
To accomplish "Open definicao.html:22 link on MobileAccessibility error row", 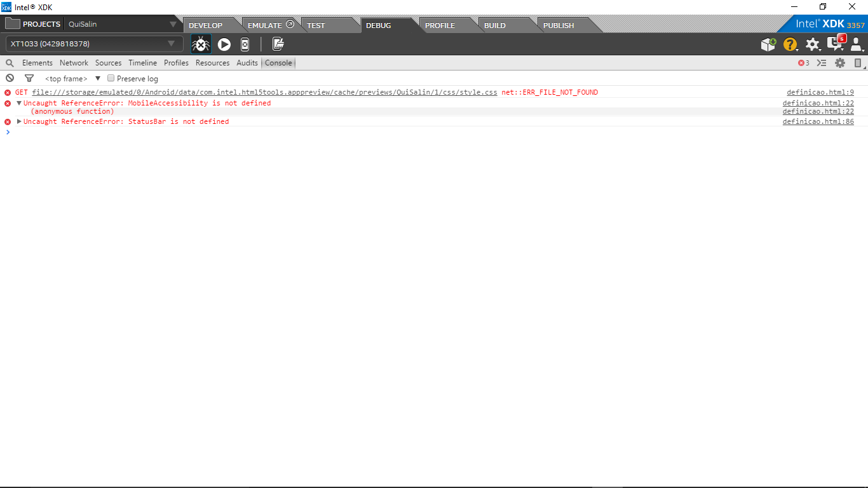I will (x=818, y=103).
